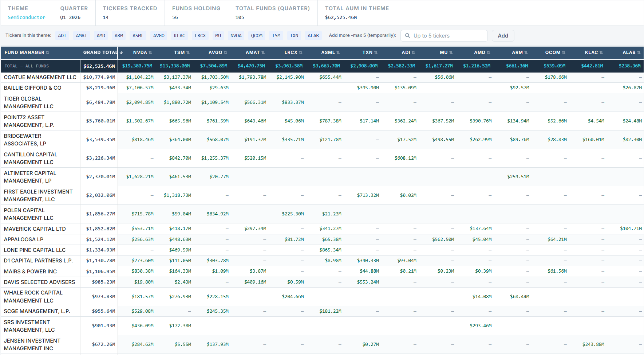Click Baillie Gifford NVDA value $7,106.57M
Viewport: 644px width, 355px height.
pos(140,88)
